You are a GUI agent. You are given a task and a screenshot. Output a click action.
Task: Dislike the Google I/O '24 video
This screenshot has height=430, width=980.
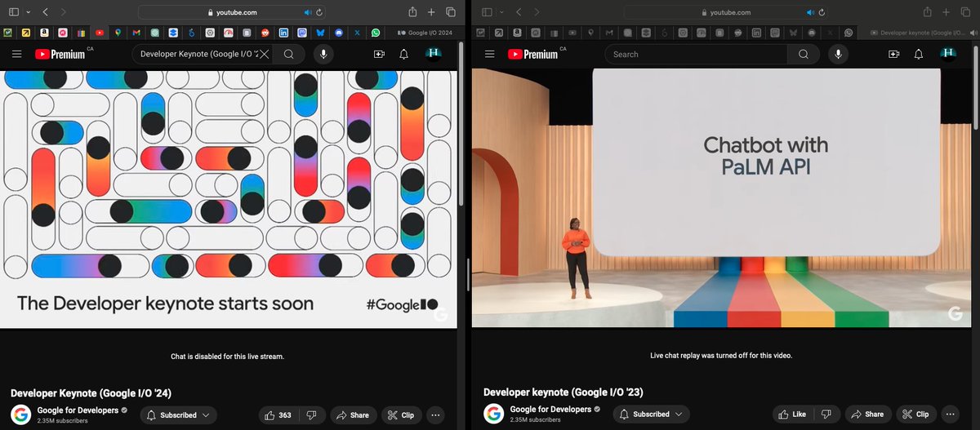tap(311, 414)
